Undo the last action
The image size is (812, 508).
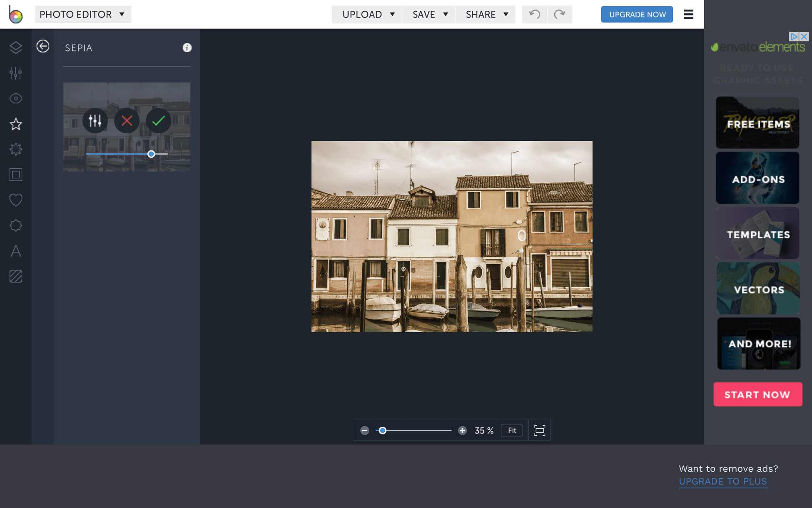point(535,14)
